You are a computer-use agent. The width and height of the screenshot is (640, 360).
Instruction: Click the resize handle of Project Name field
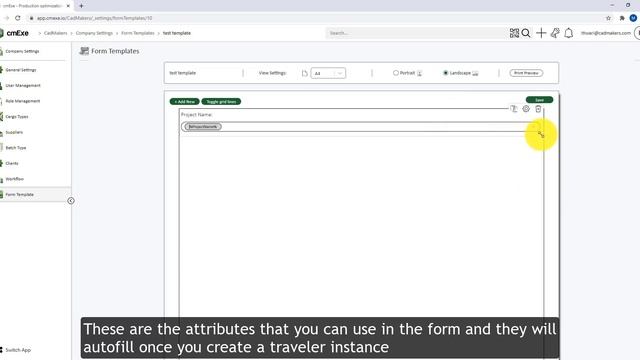coord(541,135)
